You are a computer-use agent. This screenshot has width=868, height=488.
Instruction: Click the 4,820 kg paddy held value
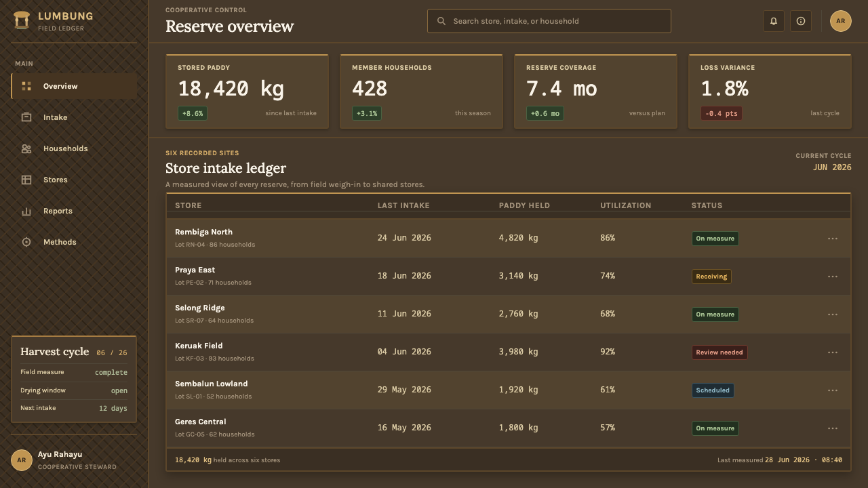click(518, 238)
